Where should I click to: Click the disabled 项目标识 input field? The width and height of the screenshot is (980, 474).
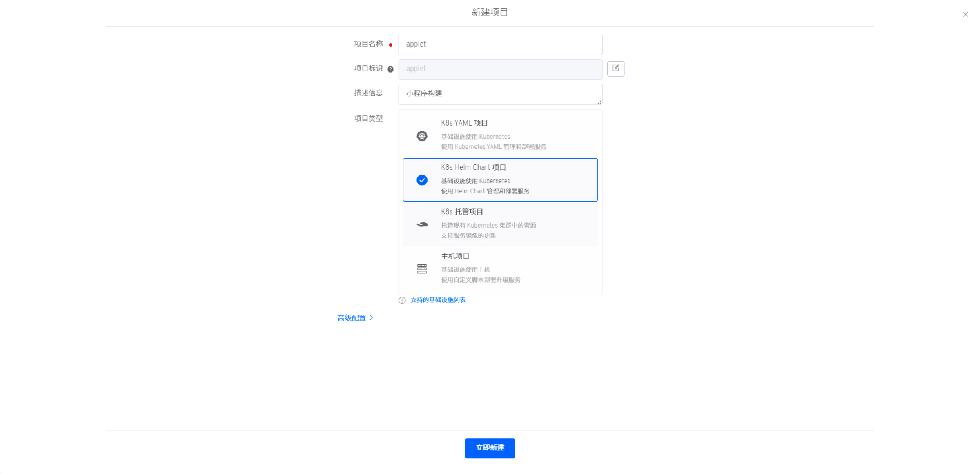[x=500, y=69]
